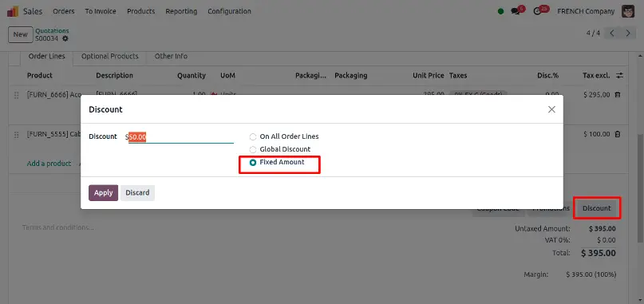Click the Total $ 395.00 value

tap(598, 253)
